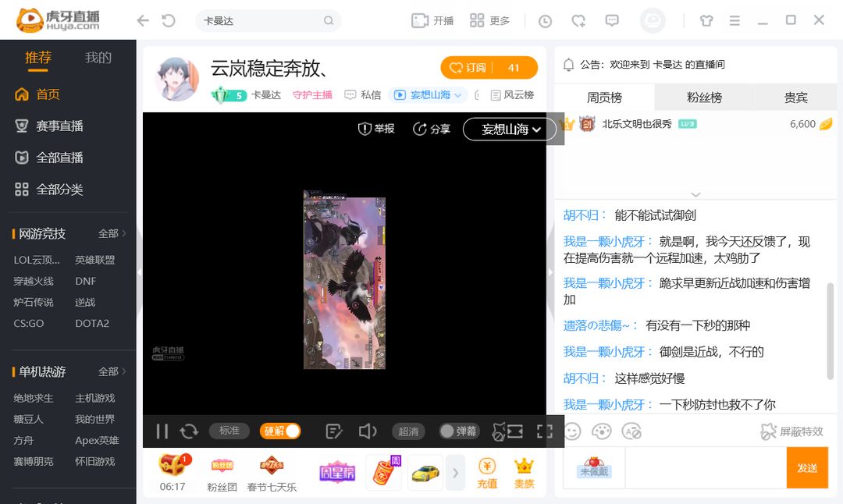This screenshot has height=504, width=843.
Task: Toggle 屏蔽特效 to block effects
Action: (792, 431)
